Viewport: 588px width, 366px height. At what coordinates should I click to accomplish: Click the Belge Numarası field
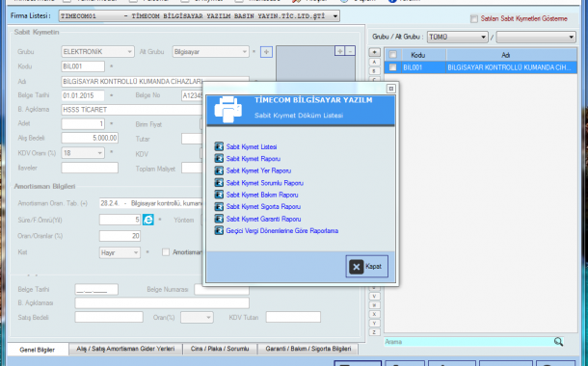pyautogui.click(x=222, y=289)
